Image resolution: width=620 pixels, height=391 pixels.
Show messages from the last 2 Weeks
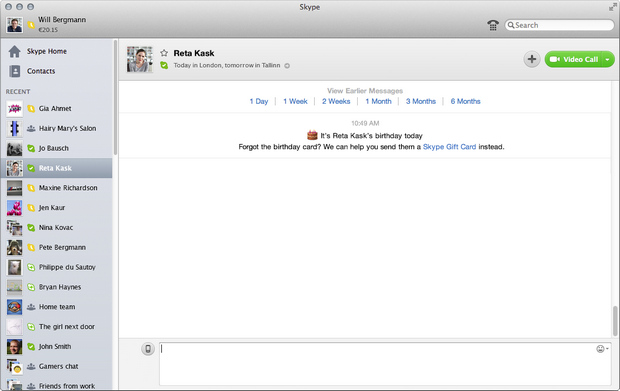(x=336, y=101)
